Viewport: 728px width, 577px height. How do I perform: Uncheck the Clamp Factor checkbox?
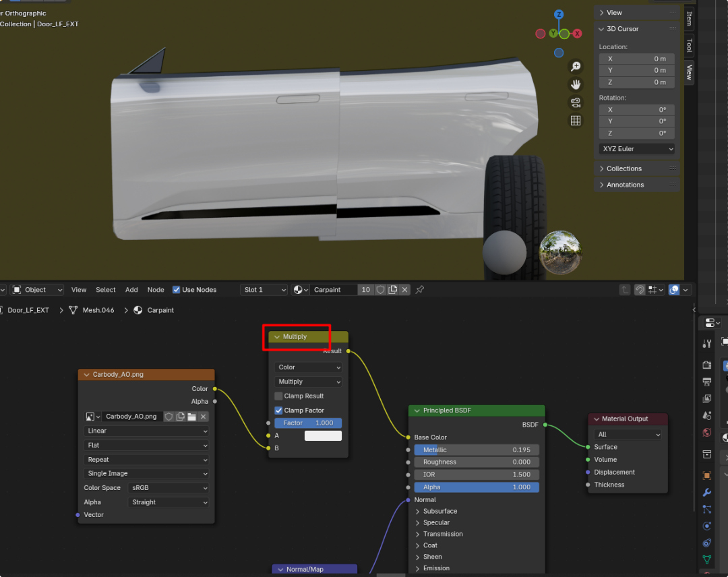tap(278, 411)
